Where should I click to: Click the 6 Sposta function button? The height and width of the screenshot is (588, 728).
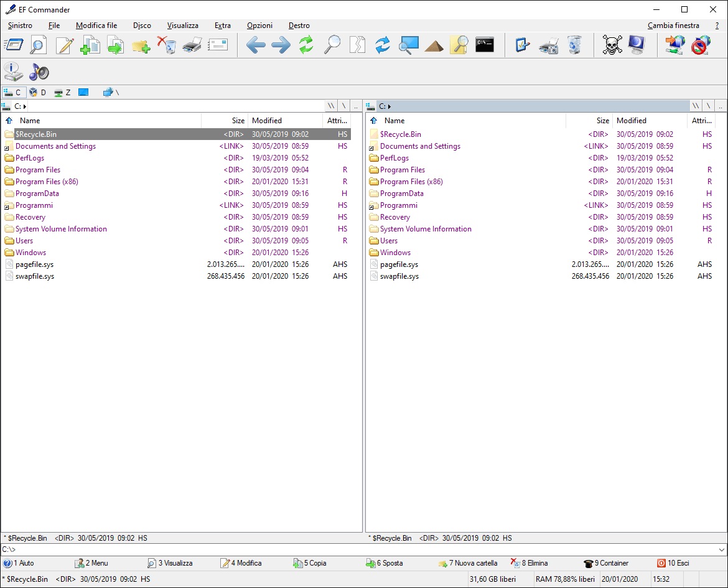pyautogui.click(x=385, y=563)
